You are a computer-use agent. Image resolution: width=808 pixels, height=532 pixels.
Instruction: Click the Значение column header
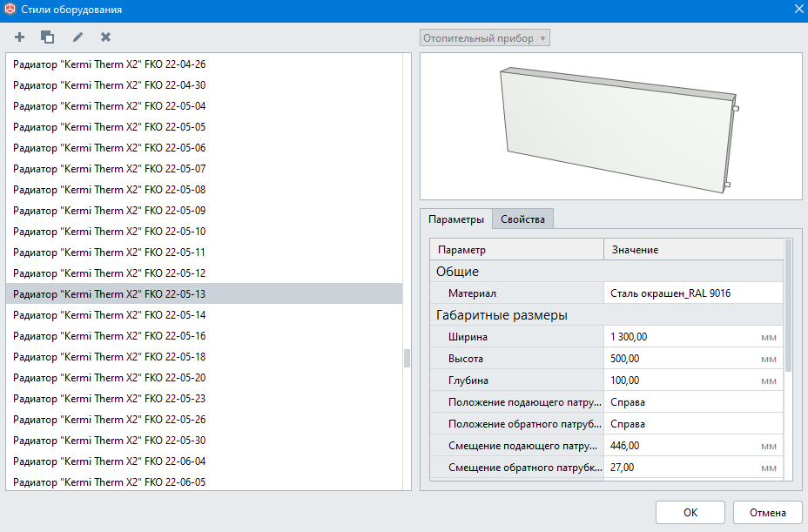[694, 250]
